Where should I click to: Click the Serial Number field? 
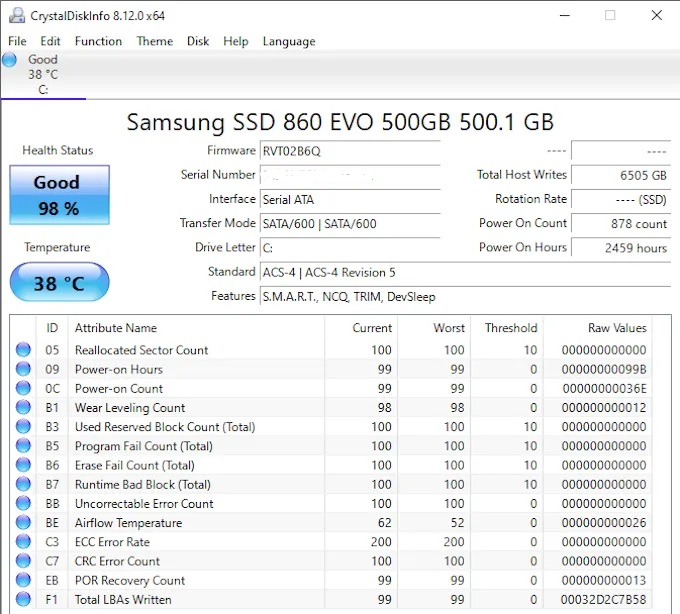[x=350, y=176]
